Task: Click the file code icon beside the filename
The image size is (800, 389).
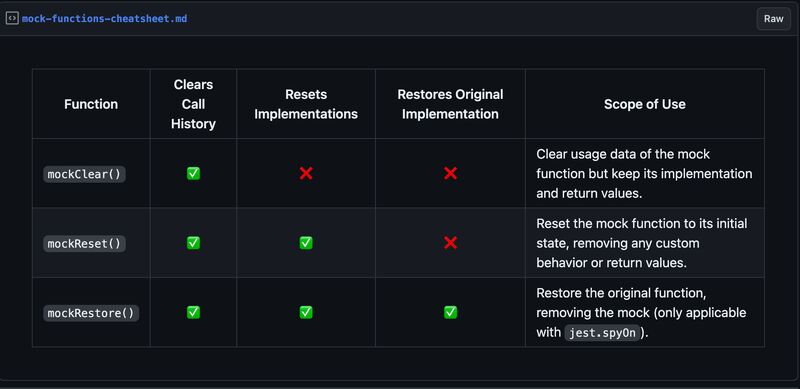Action: 12,19
